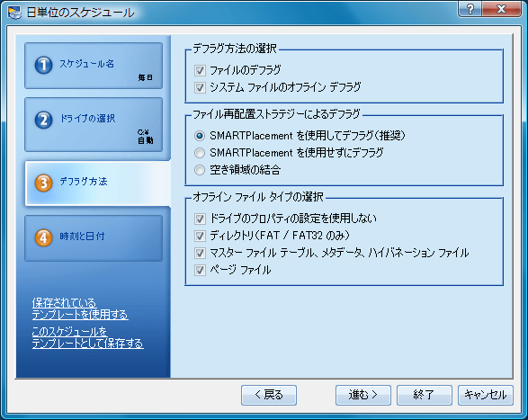The image size is (528, 420).
Task: Go to the 時刻と日付 step
Action: click(x=94, y=238)
